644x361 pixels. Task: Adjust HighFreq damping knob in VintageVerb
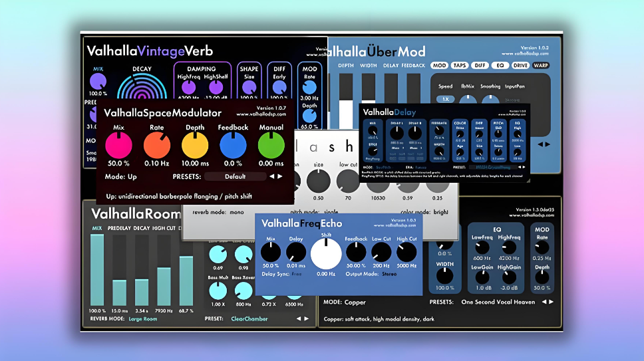188,87
